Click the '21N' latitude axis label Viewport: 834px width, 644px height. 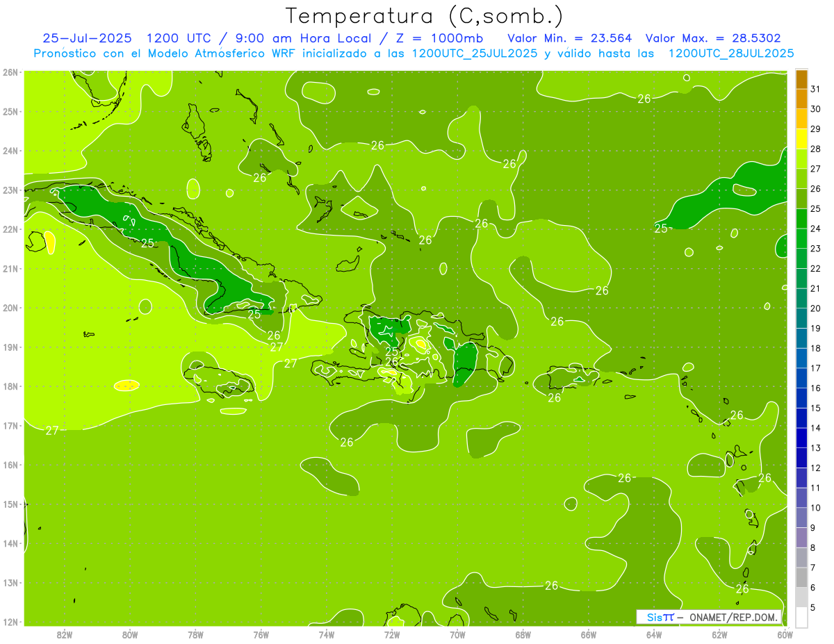[10, 268]
